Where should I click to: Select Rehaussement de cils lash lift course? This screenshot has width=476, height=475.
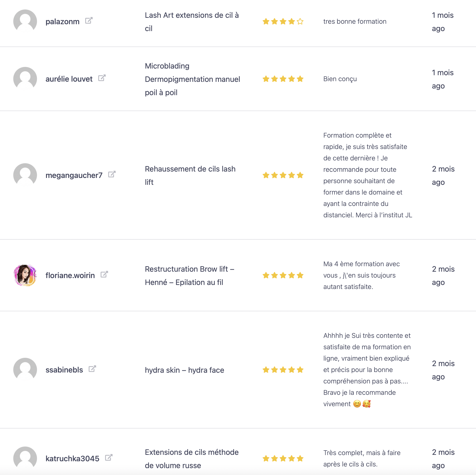[x=190, y=175]
